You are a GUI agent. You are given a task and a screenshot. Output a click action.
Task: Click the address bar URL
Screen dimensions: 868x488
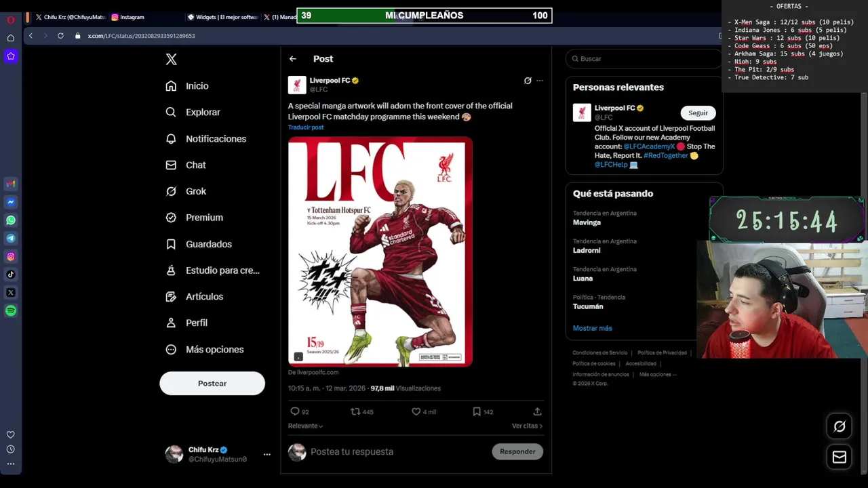click(141, 36)
